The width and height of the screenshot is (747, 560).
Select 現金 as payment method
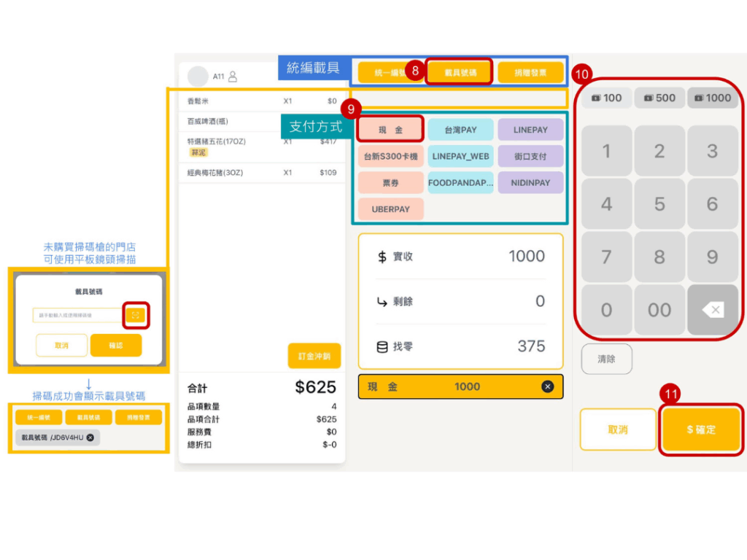(390, 130)
